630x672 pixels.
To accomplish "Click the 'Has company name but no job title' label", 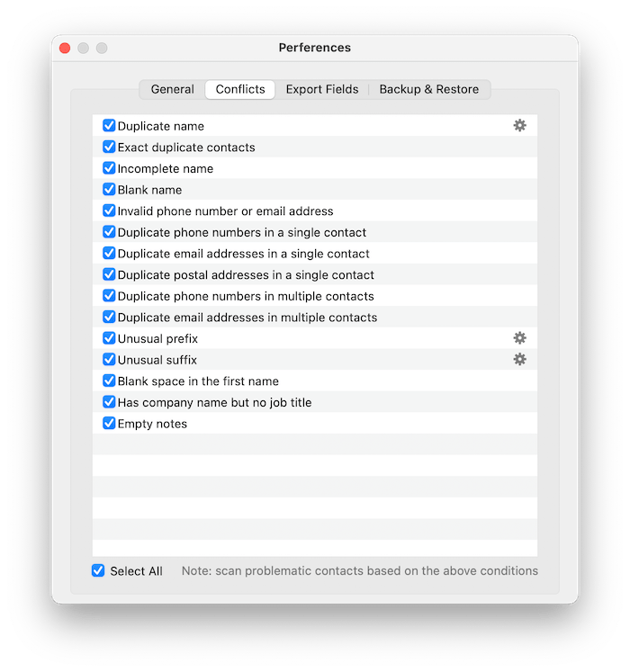I will click(214, 402).
